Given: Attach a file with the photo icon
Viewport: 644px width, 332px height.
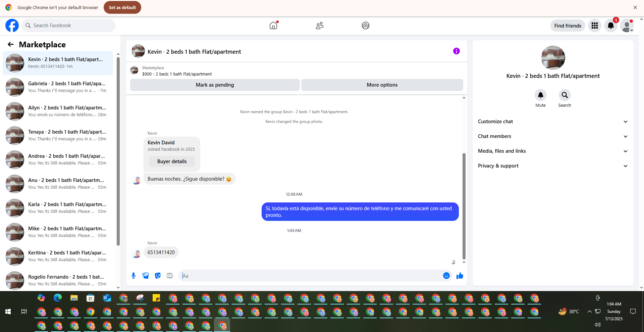Looking at the screenshot, I should coord(146,276).
